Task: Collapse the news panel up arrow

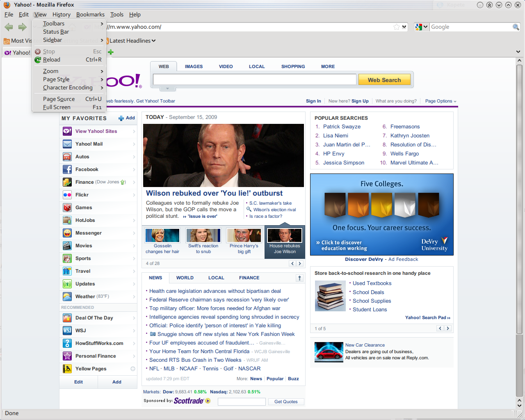Action: pyautogui.click(x=300, y=278)
